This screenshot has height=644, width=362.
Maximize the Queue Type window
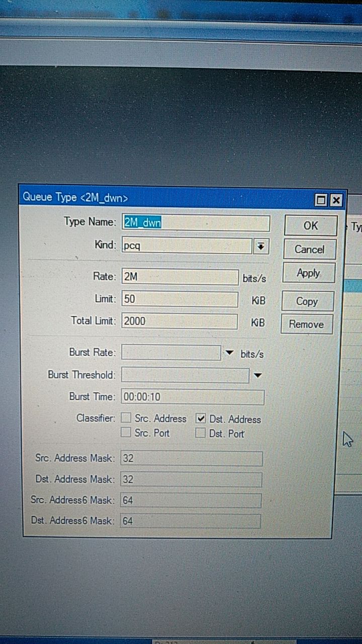[321, 200]
